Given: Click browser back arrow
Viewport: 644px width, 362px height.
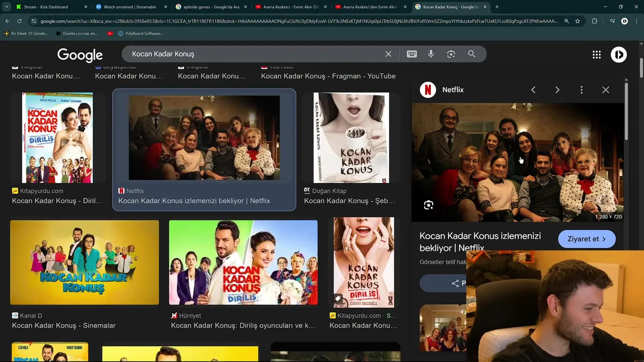Looking at the screenshot, I should tap(7, 21).
